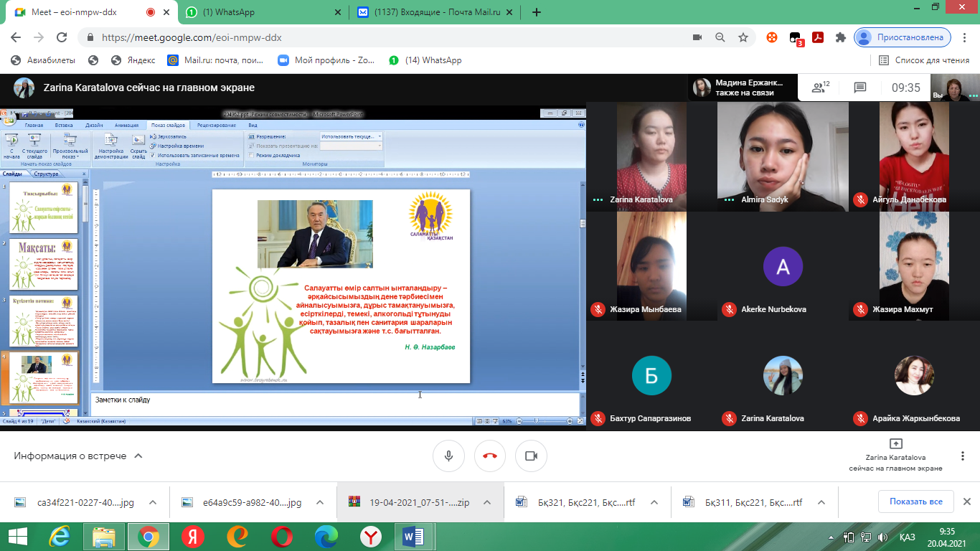Expand Информация о встрече details
Screen dimensions: 980x551
pos(78,456)
